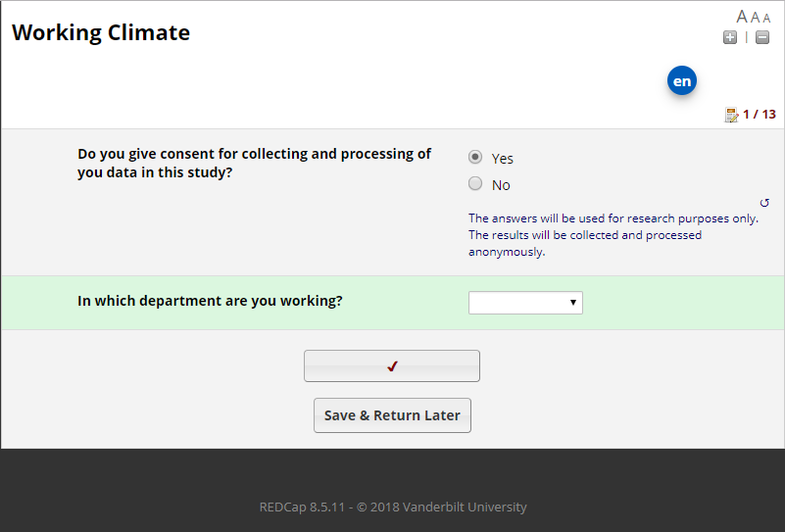Click 'In which department are you working?' label
Image resolution: width=785 pixels, height=532 pixels.
point(210,301)
